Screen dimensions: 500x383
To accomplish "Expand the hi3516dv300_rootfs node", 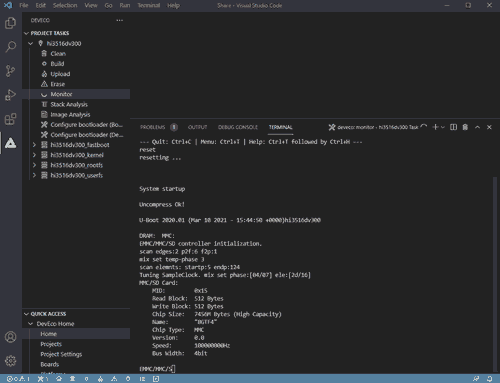I will tap(34, 165).
